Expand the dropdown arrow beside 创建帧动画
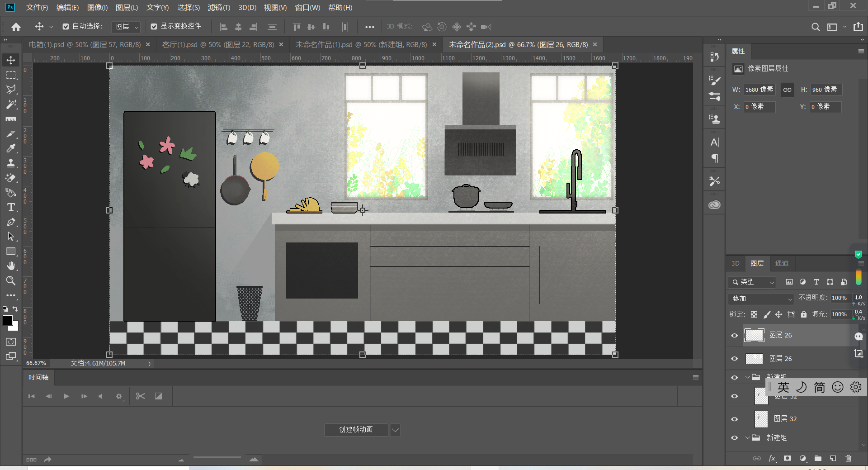This screenshot has height=470, width=868. 395,430
